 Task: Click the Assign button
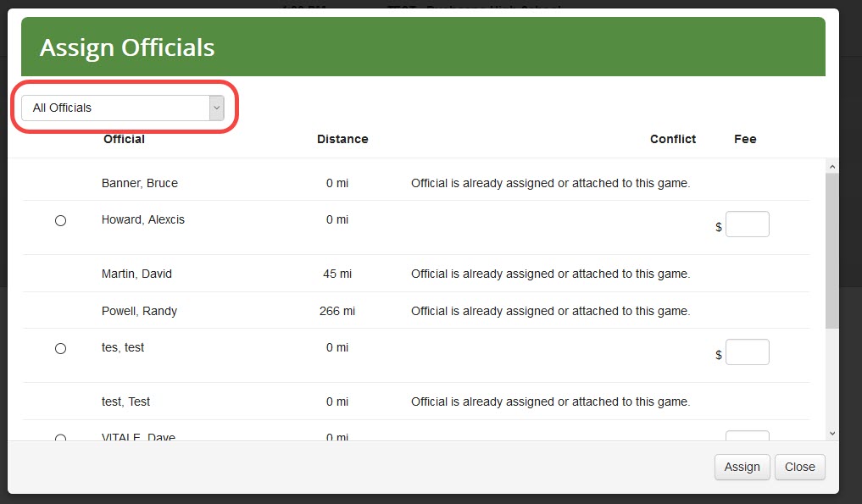(742, 467)
